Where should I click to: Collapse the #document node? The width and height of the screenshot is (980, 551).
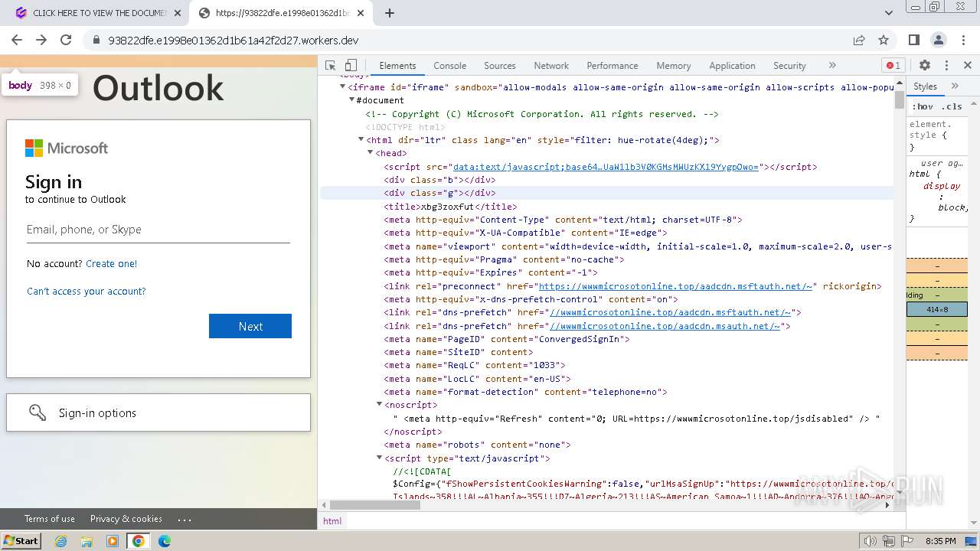coord(351,100)
